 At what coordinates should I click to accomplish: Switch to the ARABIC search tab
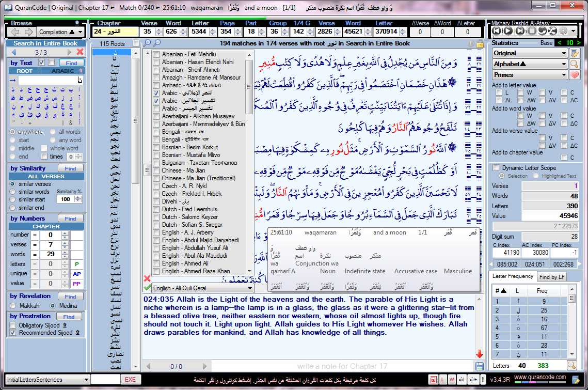click(x=62, y=71)
